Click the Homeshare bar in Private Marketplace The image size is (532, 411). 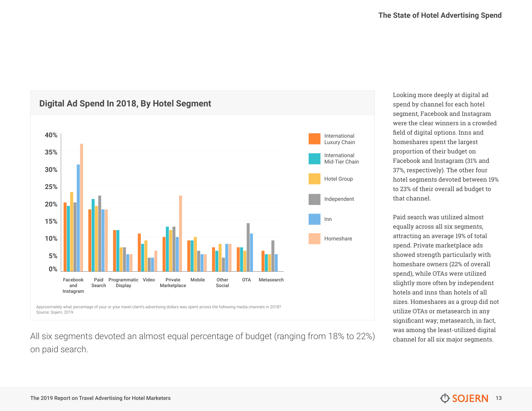point(180,233)
